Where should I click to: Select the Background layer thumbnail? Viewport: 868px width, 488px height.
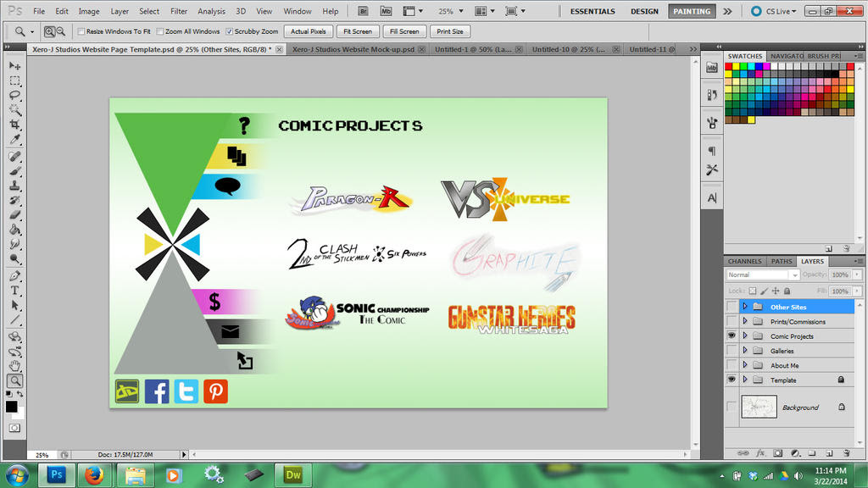pyautogui.click(x=759, y=407)
